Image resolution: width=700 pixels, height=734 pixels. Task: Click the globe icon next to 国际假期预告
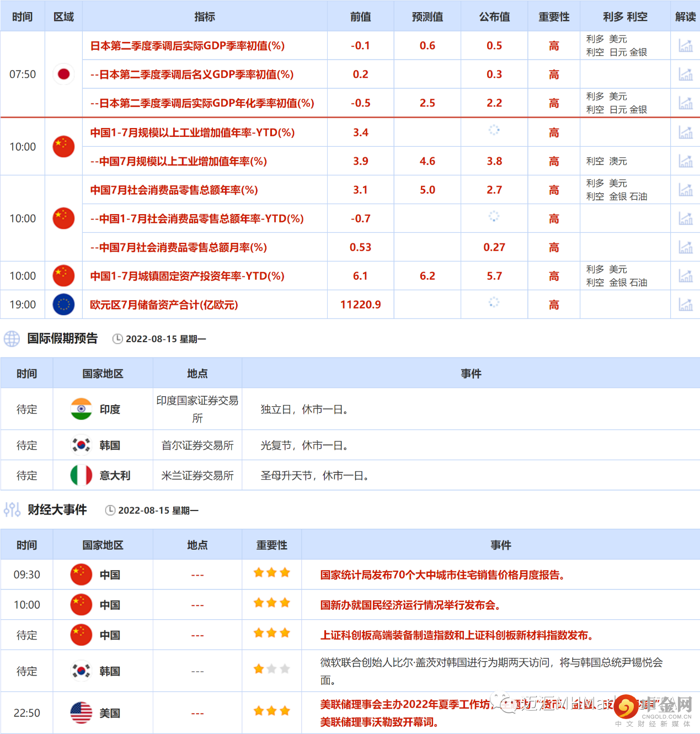[12, 338]
